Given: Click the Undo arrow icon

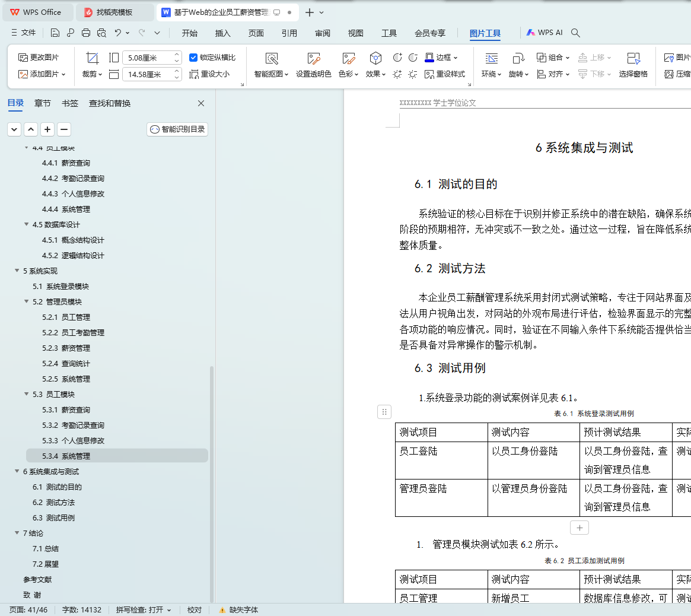Looking at the screenshot, I should 117,33.
